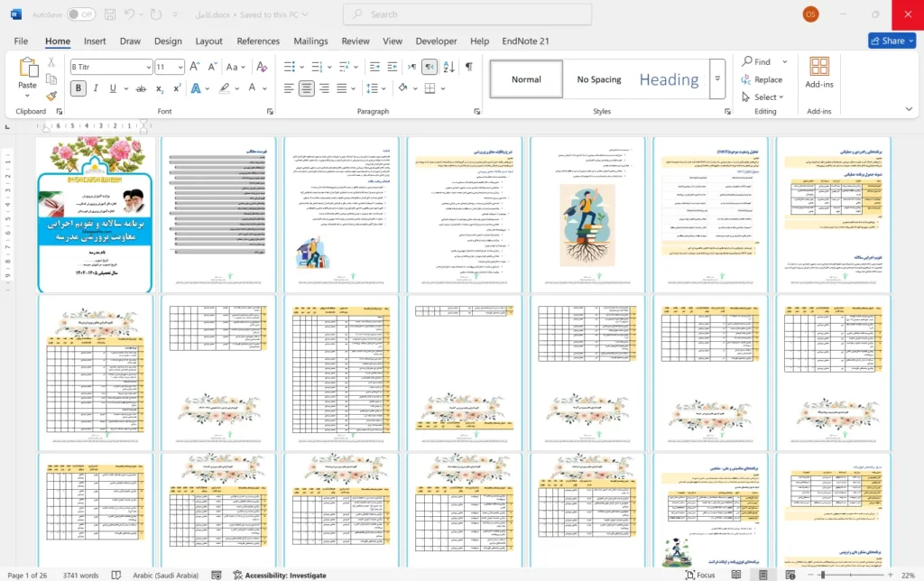Toggle right-to-left text direction

point(430,67)
